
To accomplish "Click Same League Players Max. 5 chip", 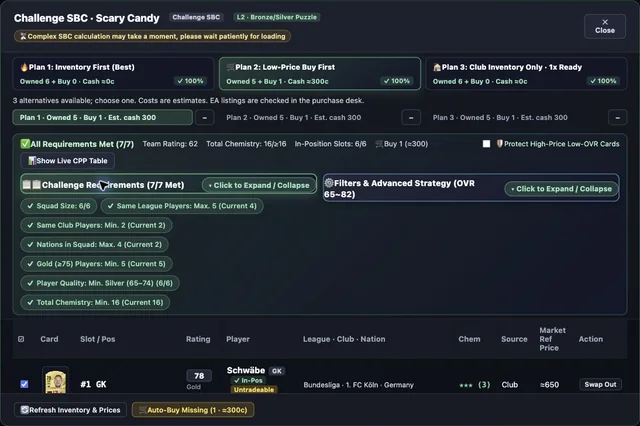I will tap(182, 206).
